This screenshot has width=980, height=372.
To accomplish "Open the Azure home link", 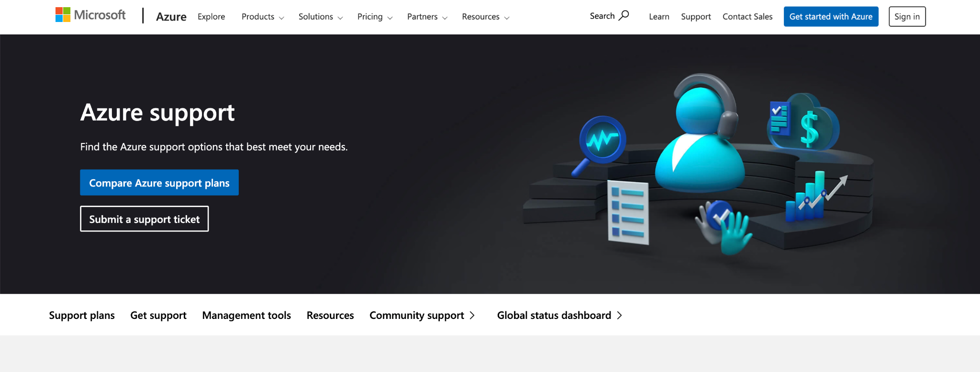I will [x=171, y=17].
